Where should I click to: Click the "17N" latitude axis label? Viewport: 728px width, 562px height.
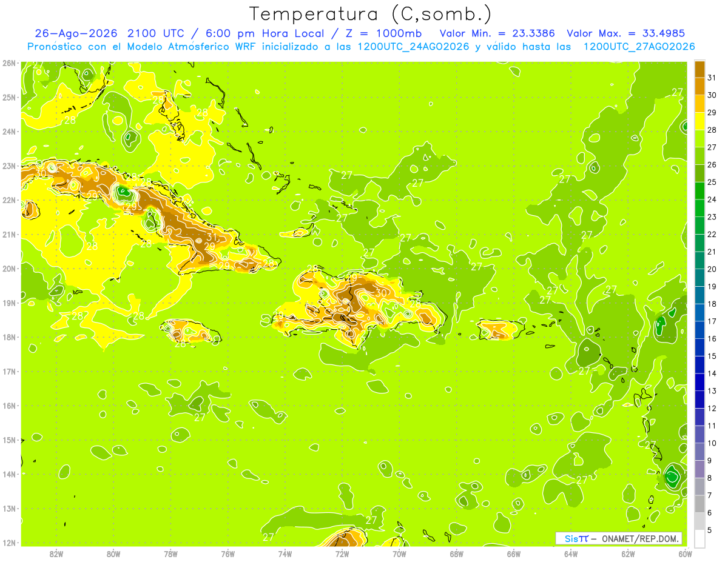9,371
